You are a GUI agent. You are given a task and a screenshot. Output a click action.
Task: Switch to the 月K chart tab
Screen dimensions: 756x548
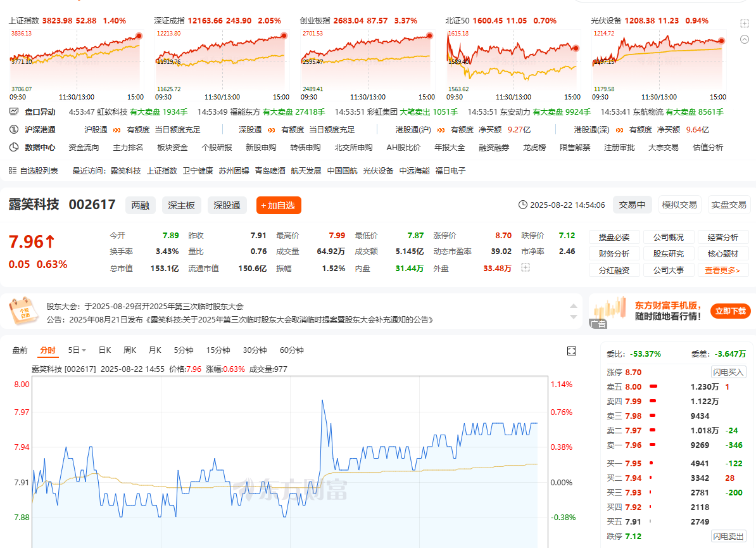[x=154, y=350]
